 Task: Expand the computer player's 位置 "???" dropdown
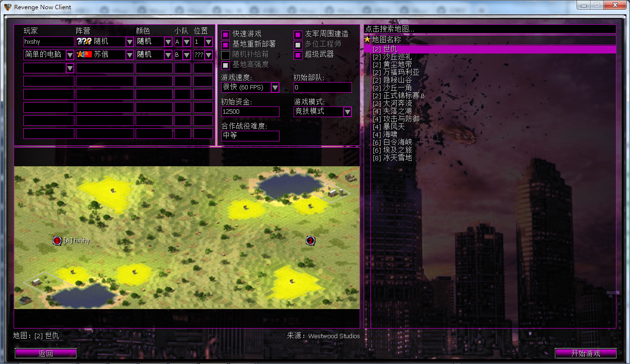pyautogui.click(x=208, y=55)
